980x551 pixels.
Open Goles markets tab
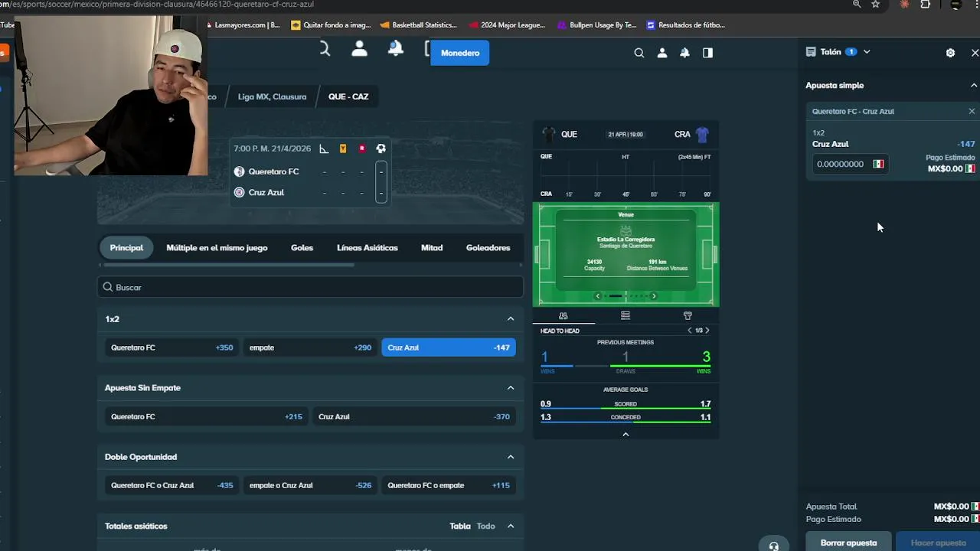302,248
